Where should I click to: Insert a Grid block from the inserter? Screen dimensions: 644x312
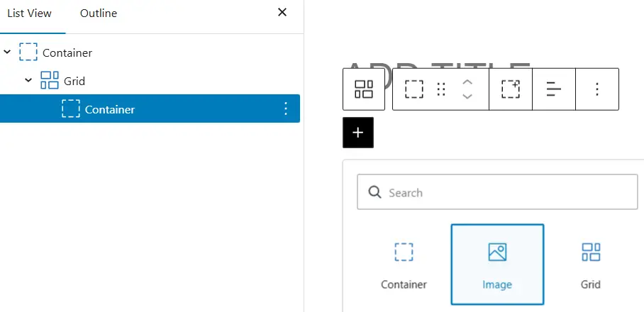click(x=591, y=264)
